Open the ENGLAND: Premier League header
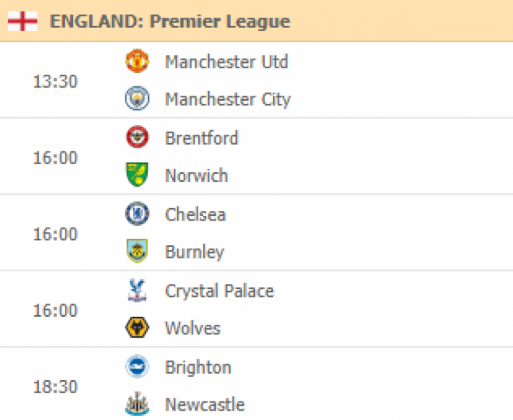This screenshot has height=420, width=513. pyautogui.click(x=170, y=22)
